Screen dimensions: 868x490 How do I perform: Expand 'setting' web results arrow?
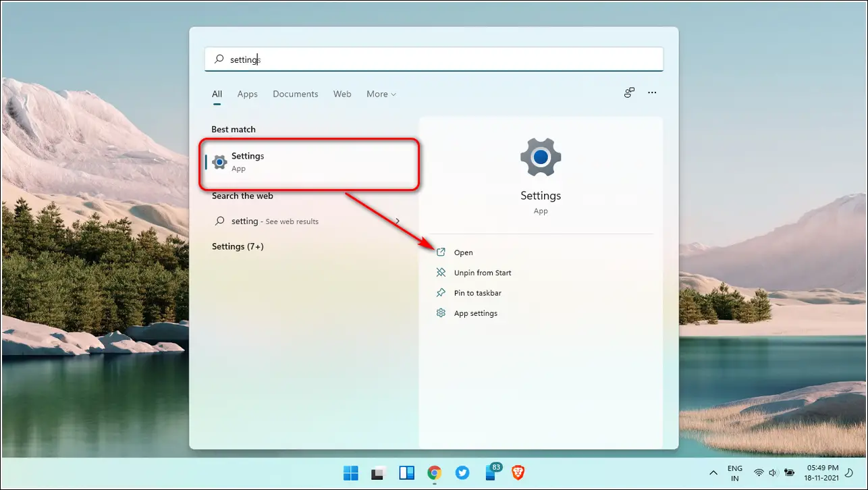[398, 221]
